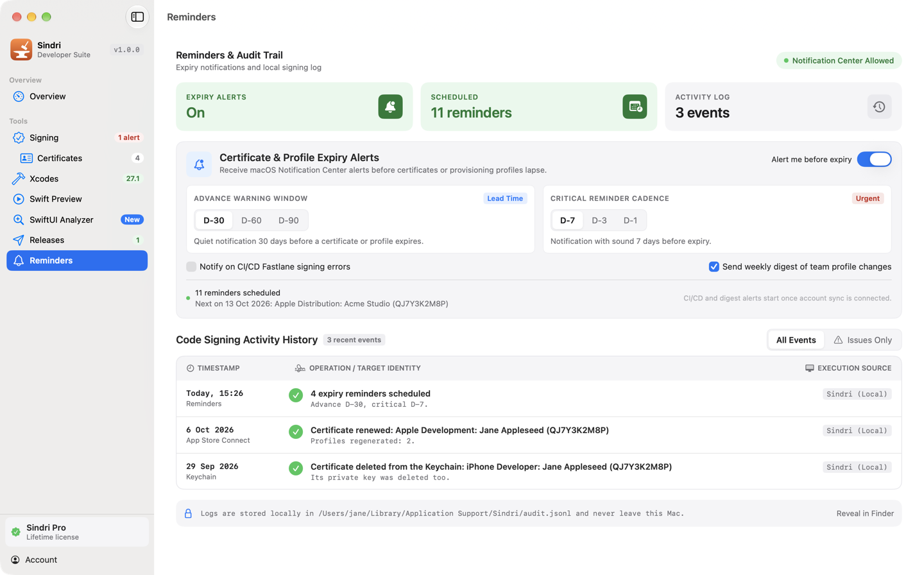Viewport: 924px width, 575px height.
Task: Select D-60 advance warning window
Action: 251,220
